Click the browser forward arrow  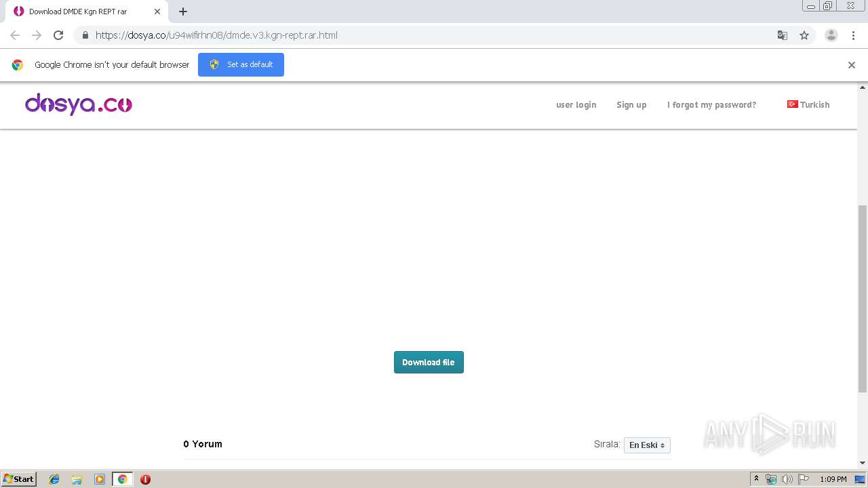point(37,35)
